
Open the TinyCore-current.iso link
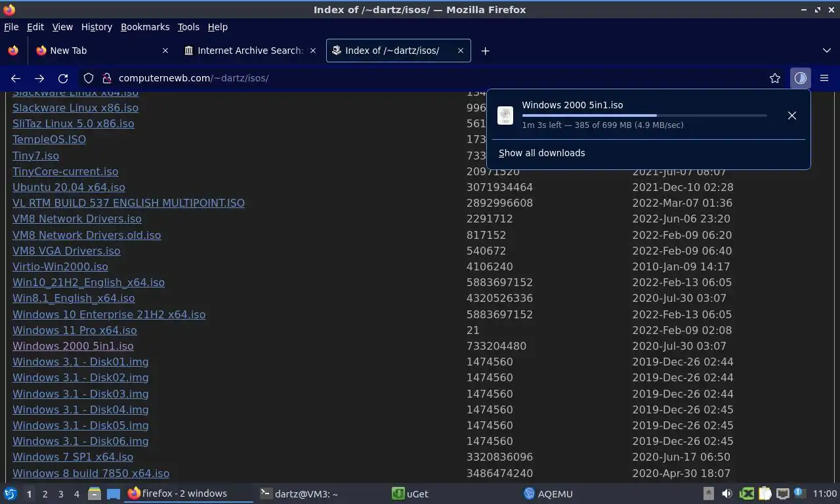(66, 171)
